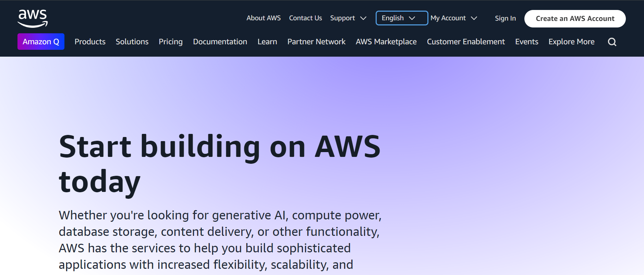Sign in to AWS
Screen dimensions: 644x275
point(505,18)
